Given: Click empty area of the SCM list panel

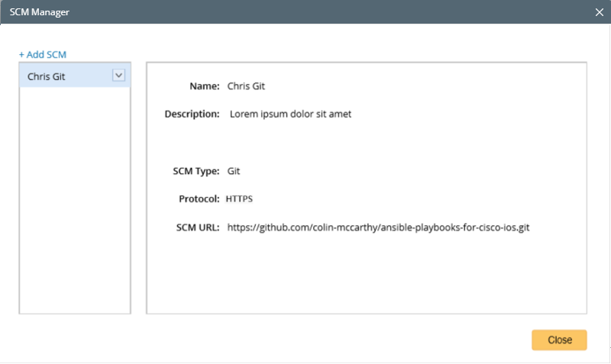Looking at the screenshot, I should pos(75,200).
